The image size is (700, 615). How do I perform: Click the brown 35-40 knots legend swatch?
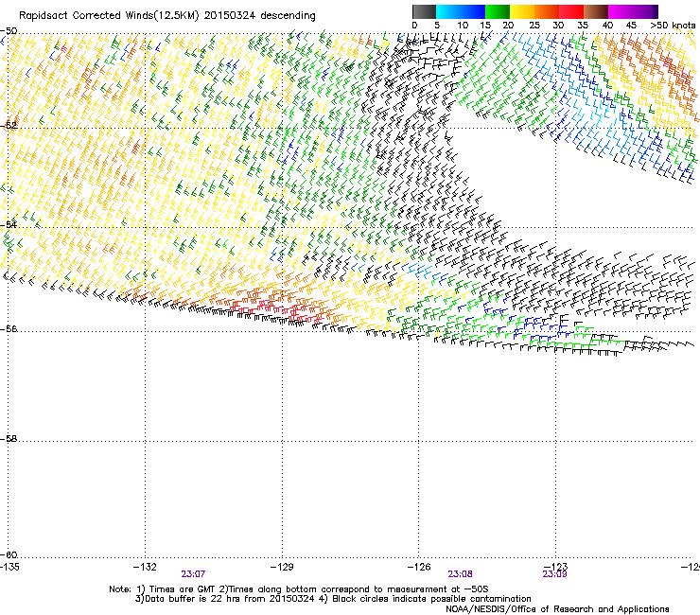596,11
